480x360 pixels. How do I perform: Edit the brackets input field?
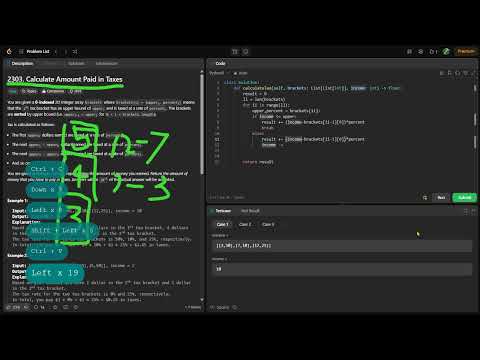tap(342, 246)
